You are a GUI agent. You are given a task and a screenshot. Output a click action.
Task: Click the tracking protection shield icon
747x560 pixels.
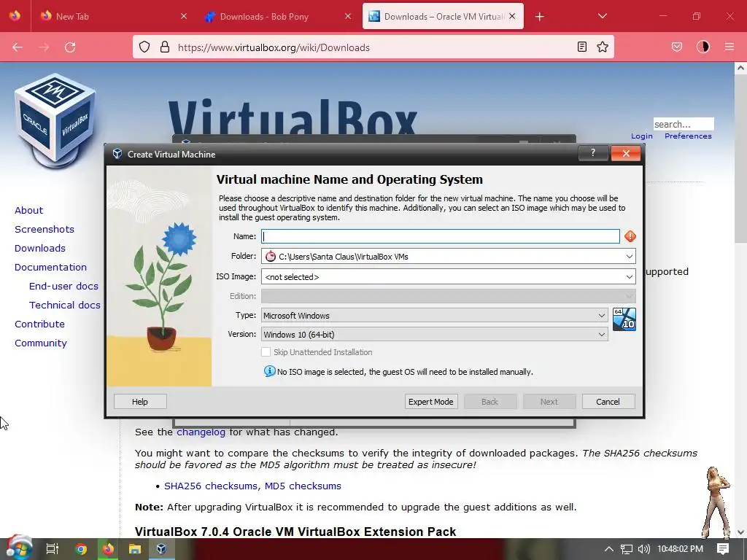pyautogui.click(x=144, y=47)
